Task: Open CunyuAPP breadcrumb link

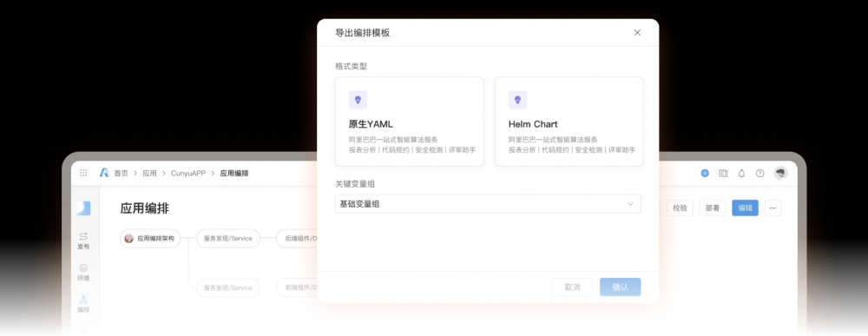Action: [188, 174]
